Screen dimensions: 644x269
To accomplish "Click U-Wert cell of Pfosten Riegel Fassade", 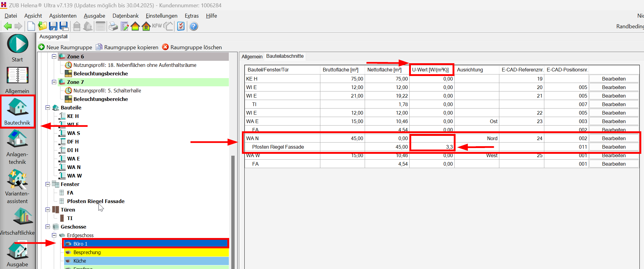I will pos(432,147).
